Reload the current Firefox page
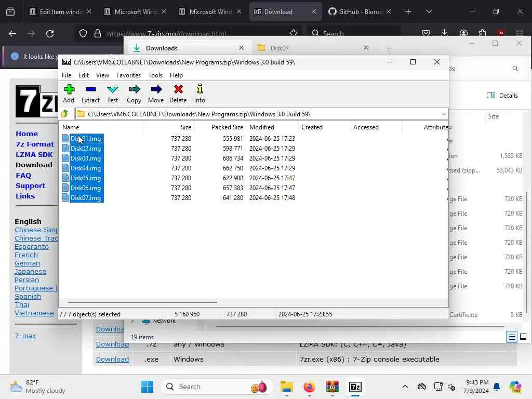This screenshot has height=399, width=532. coord(50,33)
